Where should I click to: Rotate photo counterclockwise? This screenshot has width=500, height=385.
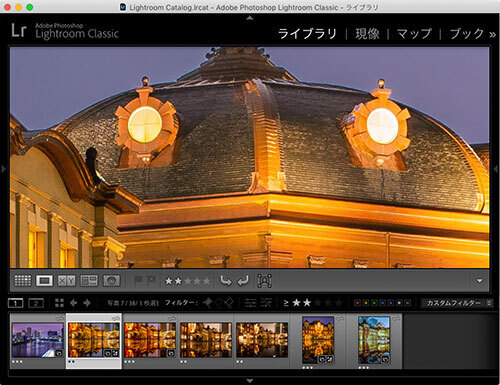(226, 281)
